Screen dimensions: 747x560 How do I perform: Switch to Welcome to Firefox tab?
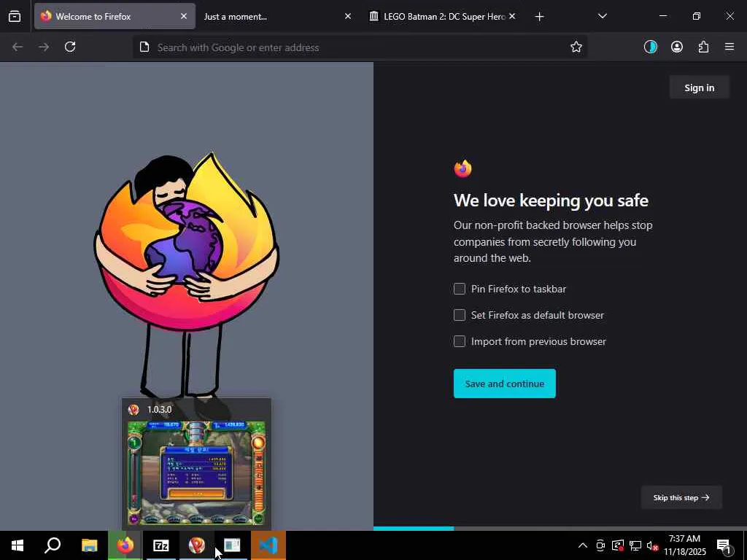point(115,16)
